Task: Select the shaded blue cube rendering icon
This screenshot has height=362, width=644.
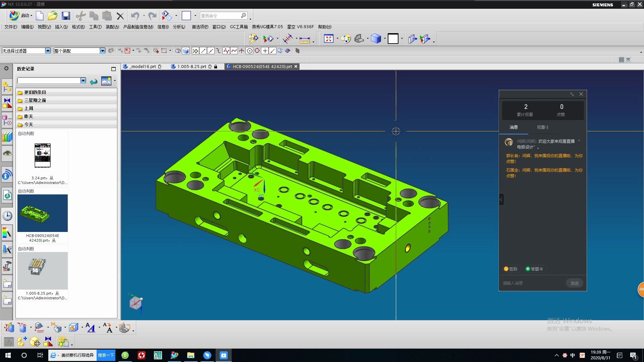Action: pyautogui.click(x=376, y=39)
